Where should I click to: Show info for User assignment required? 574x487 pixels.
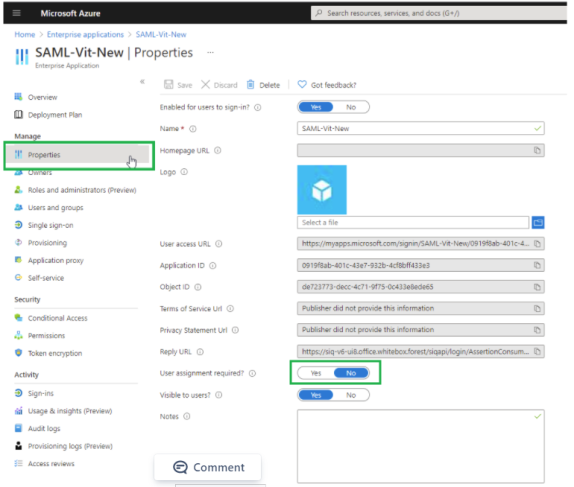tap(252, 373)
